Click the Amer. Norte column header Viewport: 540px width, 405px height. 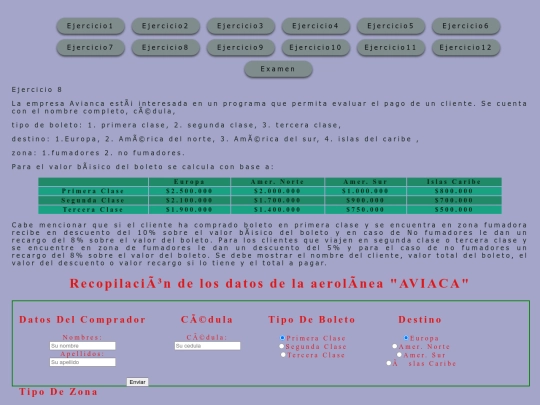point(277,181)
